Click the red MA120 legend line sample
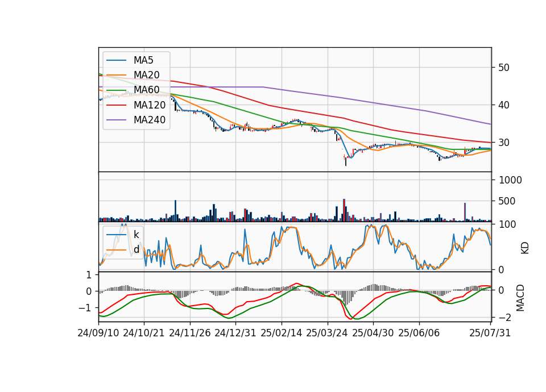 tap(116, 105)
